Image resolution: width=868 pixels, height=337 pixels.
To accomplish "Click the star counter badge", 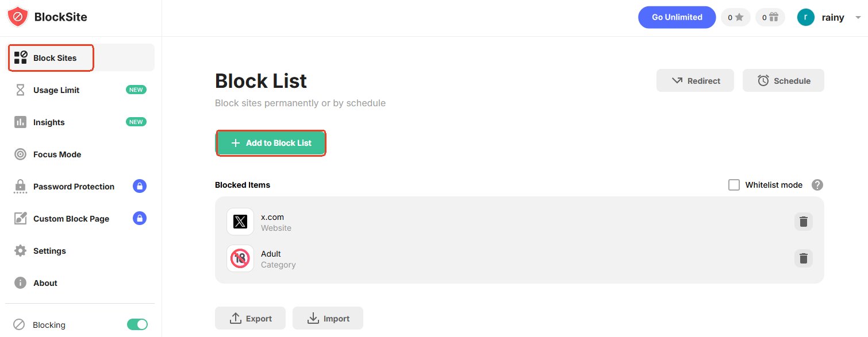I will (736, 17).
